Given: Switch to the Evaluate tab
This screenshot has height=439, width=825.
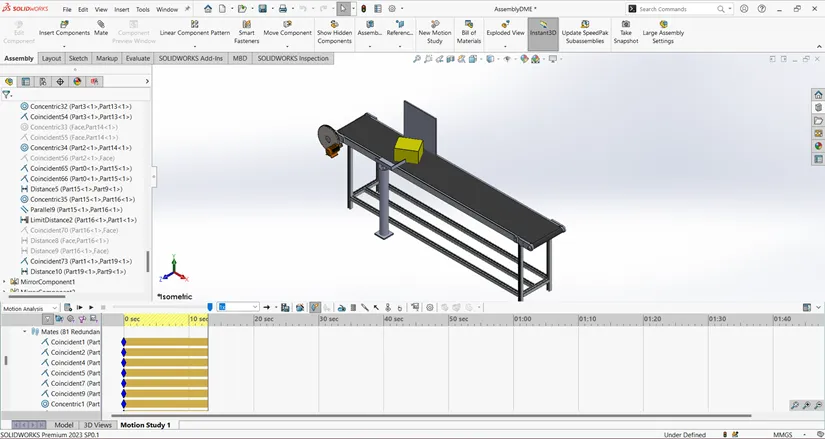Looking at the screenshot, I should point(138,58).
